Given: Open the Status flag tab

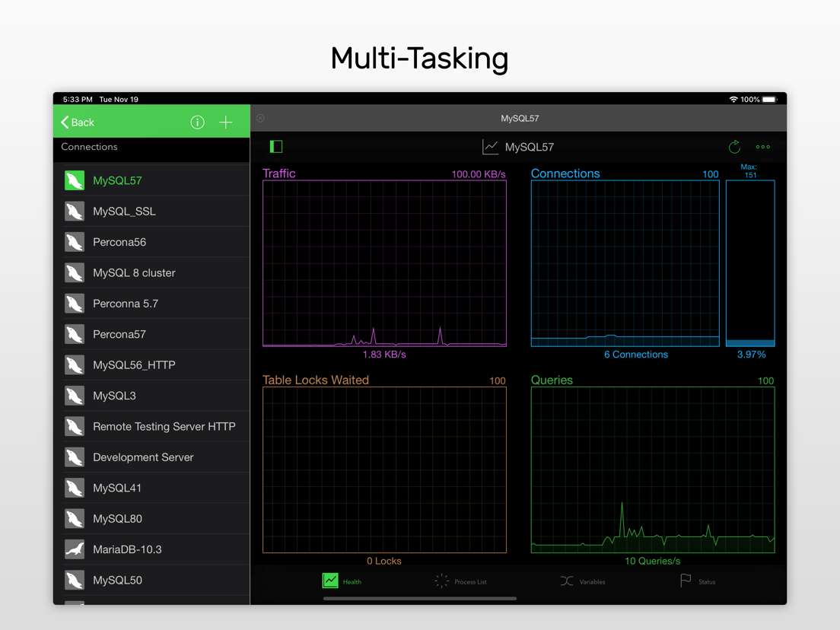Looking at the screenshot, I should [x=698, y=581].
